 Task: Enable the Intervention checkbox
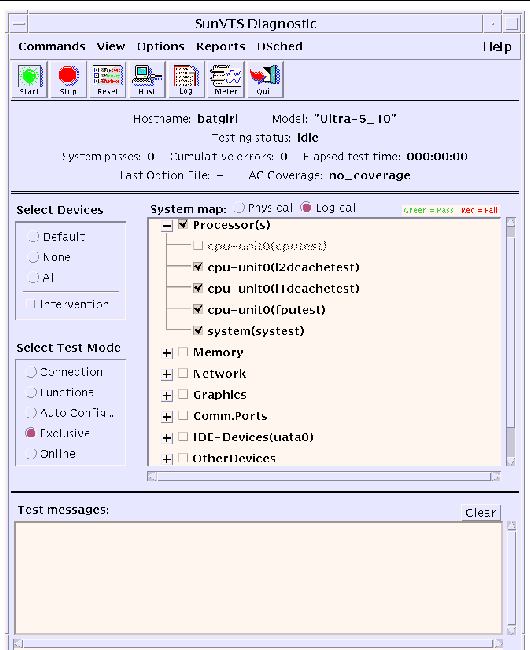click(30, 304)
